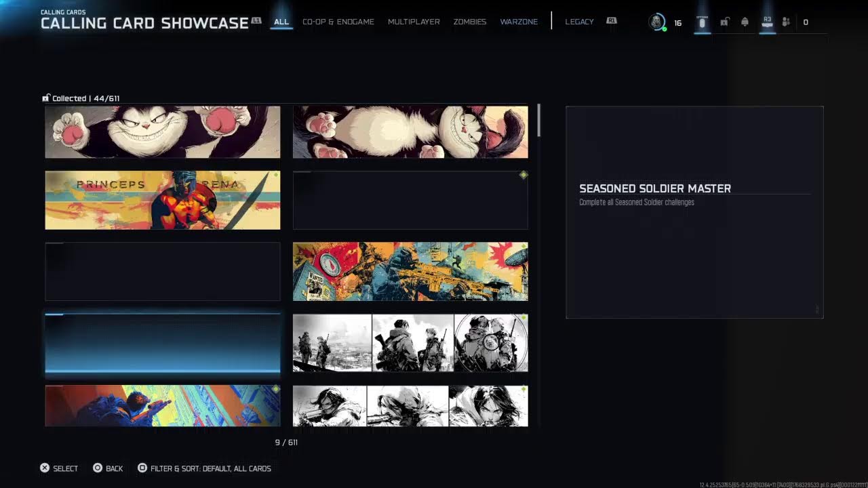The height and width of the screenshot is (488, 868).
Task: Click the unlocked padlock icon in header
Action: click(724, 22)
